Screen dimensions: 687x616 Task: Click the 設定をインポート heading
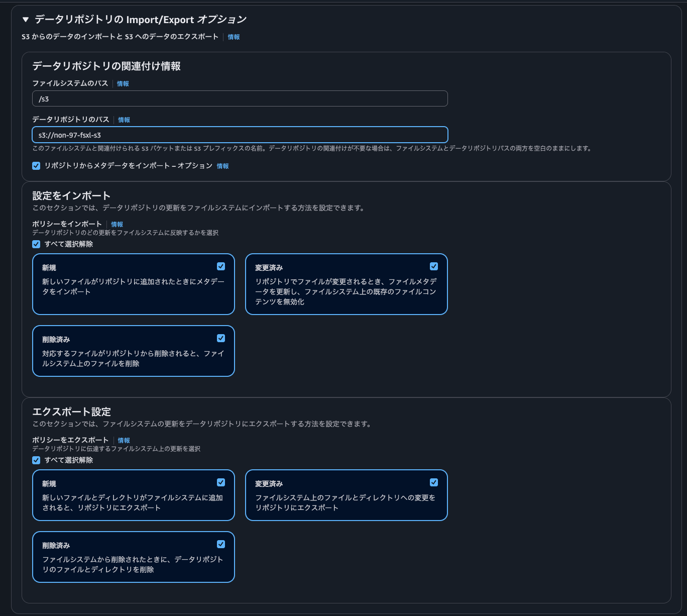[x=71, y=195]
